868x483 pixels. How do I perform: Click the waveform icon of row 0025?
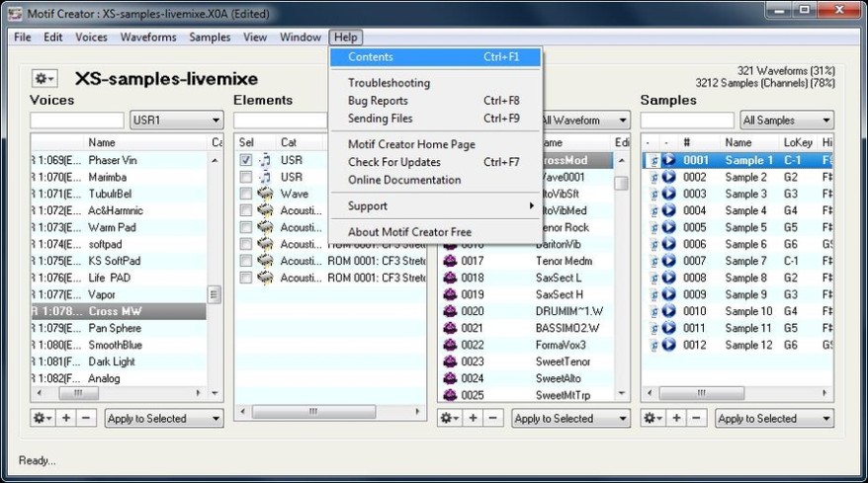click(450, 395)
